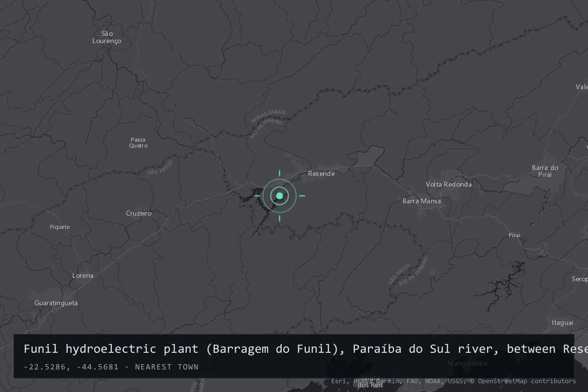The height and width of the screenshot is (392, 588).
Task: Select the Resende city label
Action: [321, 173]
